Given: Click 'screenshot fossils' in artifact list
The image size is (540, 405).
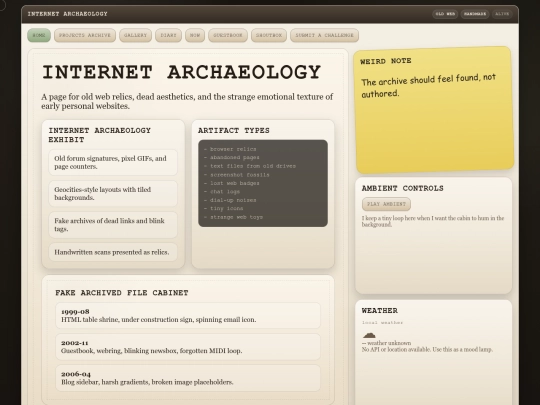Looking at the screenshot, I should point(240,175).
